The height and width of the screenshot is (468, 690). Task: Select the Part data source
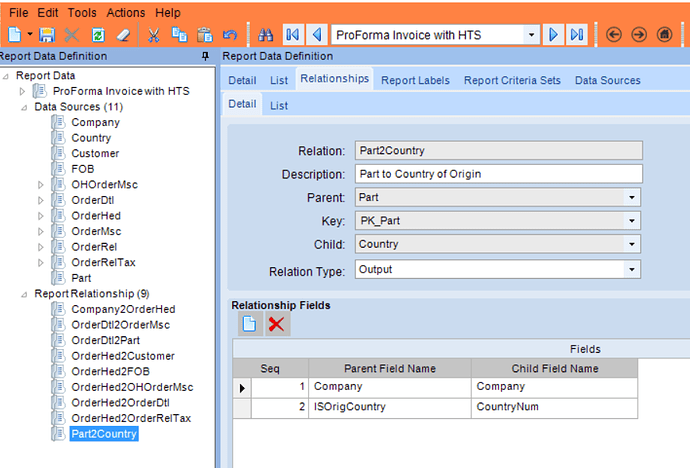tap(81, 278)
